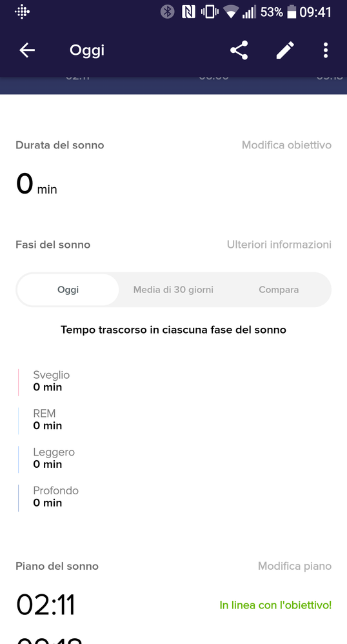Tap the REM 0 min entry

pos(47,419)
